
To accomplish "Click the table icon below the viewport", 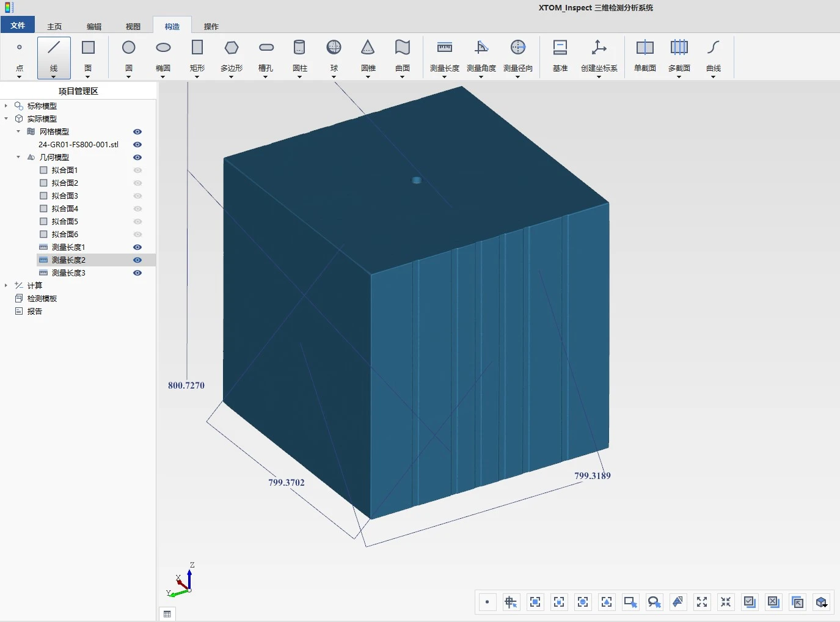I will pyautogui.click(x=167, y=614).
